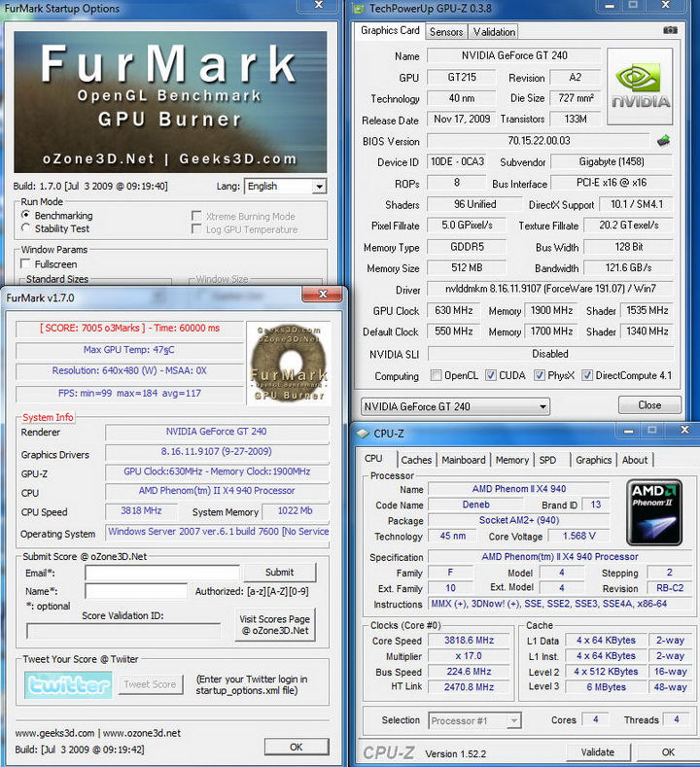Click the Core Voltage 1.568 V value
Screen dimensions: 700x767
click(578, 536)
